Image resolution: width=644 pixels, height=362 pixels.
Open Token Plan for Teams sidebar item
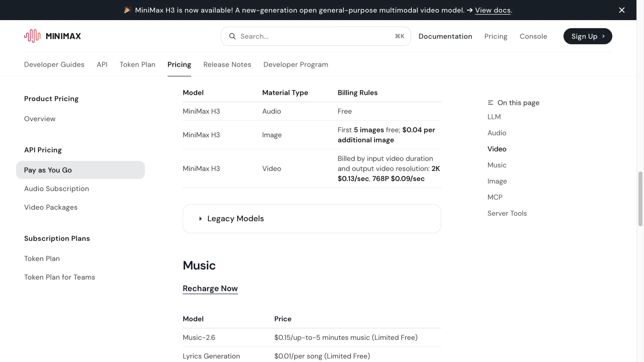[x=59, y=277]
